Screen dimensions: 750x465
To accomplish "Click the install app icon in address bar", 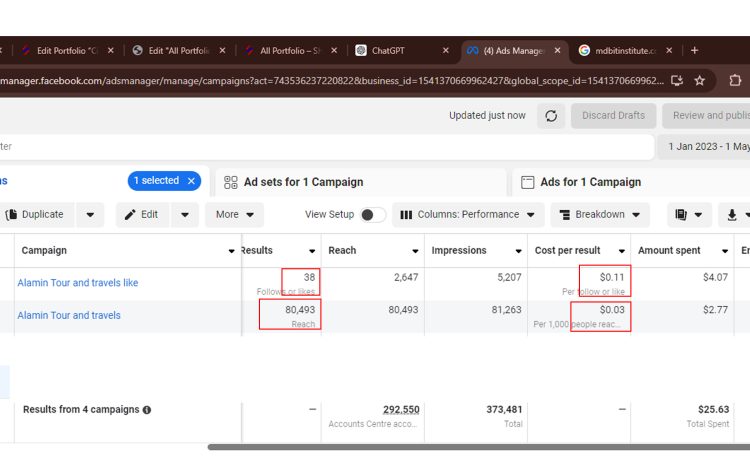I will [x=677, y=80].
